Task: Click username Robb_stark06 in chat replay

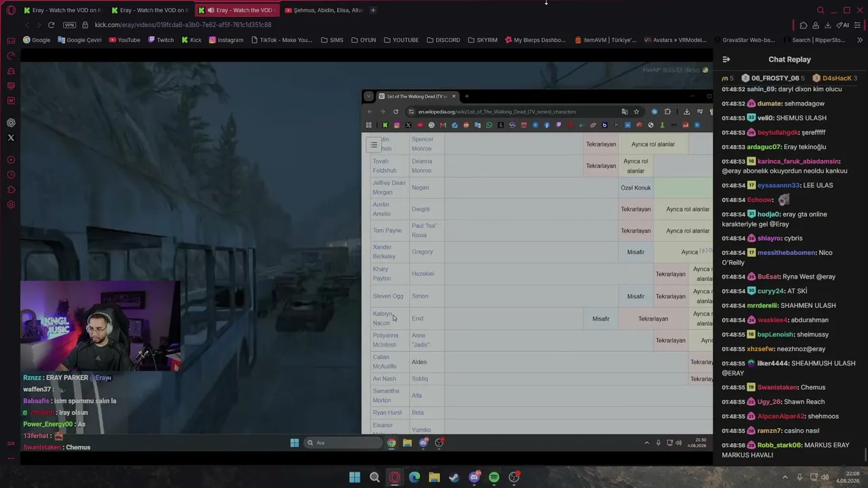Action: [780, 445]
